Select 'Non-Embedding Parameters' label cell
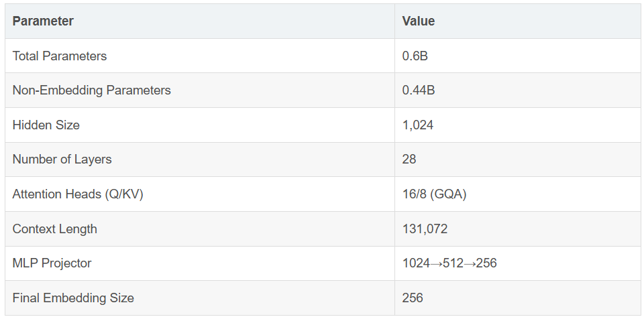Image resolution: width=644 pixels, height=319 pixels. [x=91, y=90]
